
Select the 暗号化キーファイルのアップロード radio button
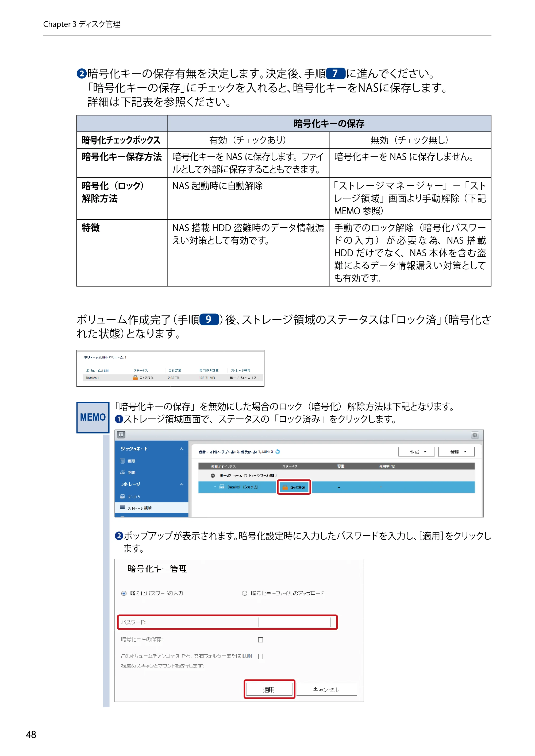(244, 593)
